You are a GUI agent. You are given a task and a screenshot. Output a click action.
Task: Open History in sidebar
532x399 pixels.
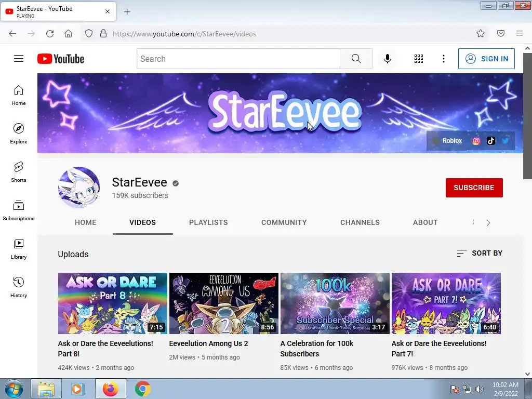(x=19, y=287)
